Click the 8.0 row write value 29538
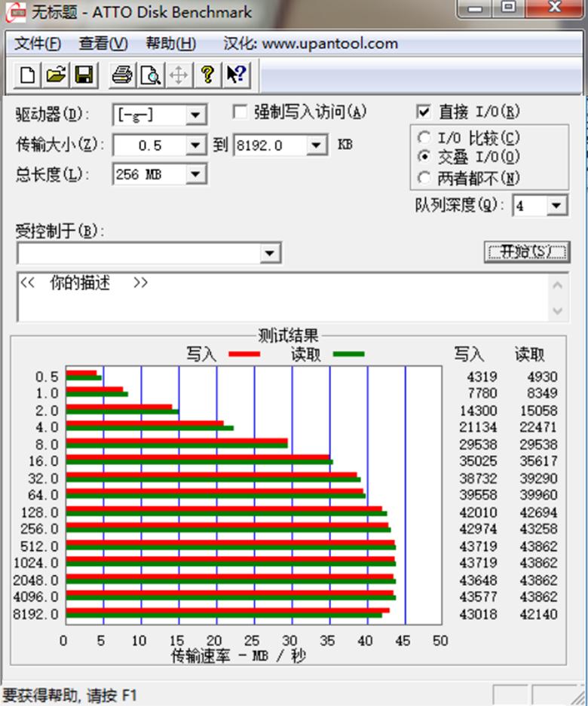Viewport: 588px width, 706px height. click(478, 445)
